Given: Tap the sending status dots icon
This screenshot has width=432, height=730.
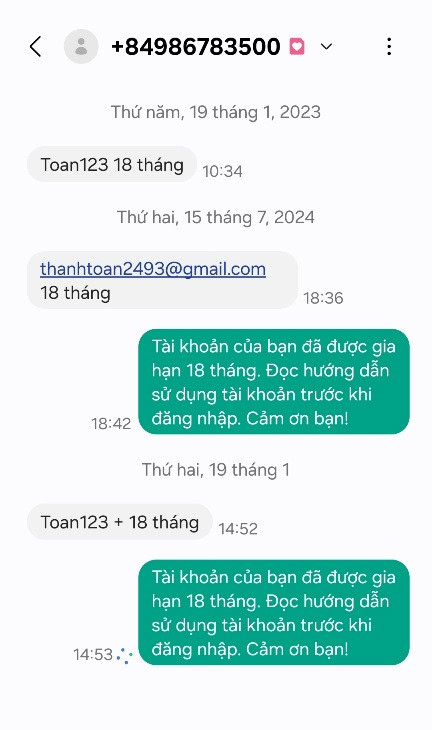Looking at the screenshot, I should [125, 656].
